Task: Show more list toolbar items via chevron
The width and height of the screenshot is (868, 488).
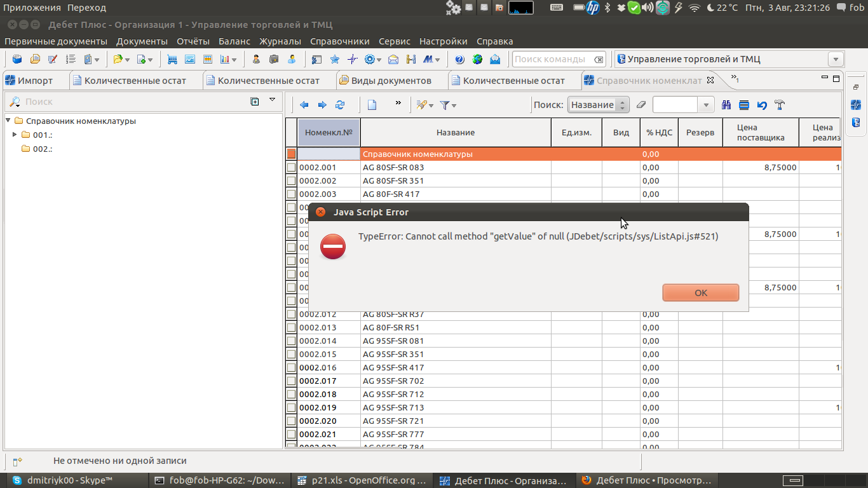Action: point(398,102)
